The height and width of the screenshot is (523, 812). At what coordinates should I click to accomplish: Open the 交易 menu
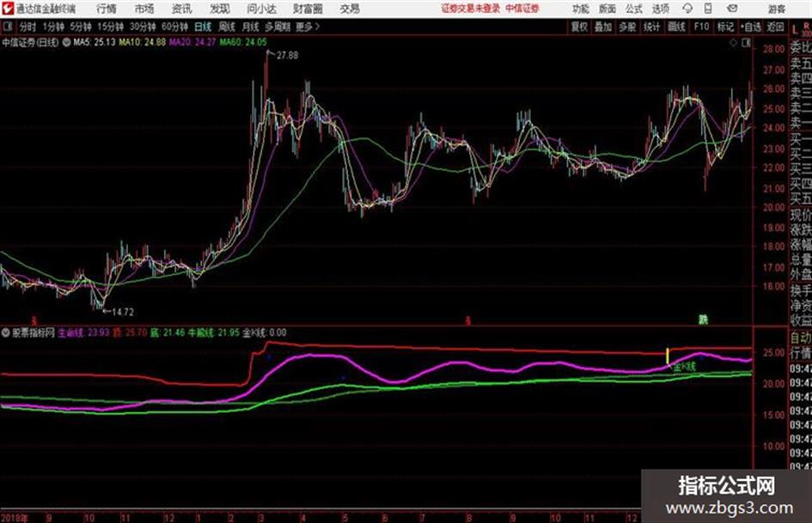pos(350,9)
